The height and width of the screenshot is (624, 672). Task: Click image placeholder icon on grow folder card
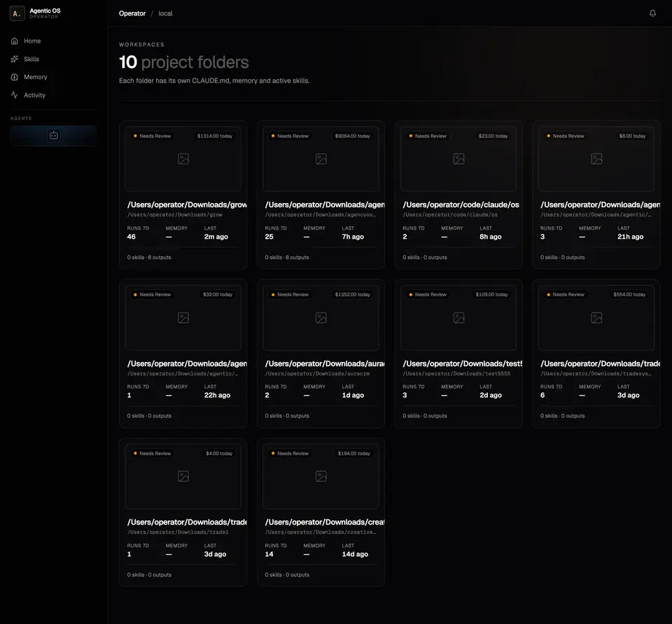point(183,159)
